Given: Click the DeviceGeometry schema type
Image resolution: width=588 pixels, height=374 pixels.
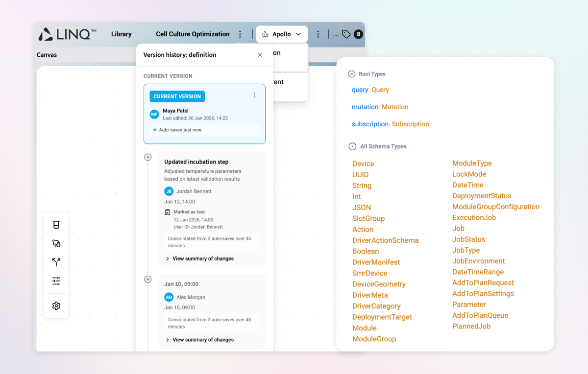Looking at the screenshot, I should pos(379,284).
